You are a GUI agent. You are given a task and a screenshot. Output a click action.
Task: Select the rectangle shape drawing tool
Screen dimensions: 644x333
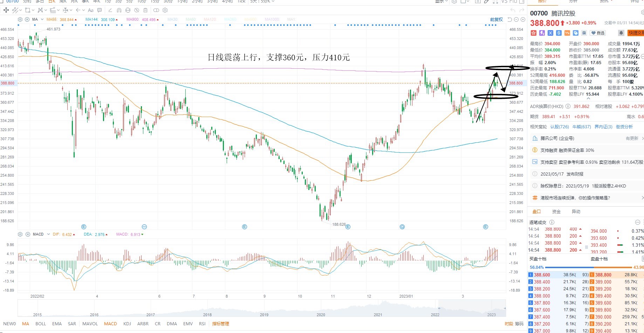click(28, 10)
